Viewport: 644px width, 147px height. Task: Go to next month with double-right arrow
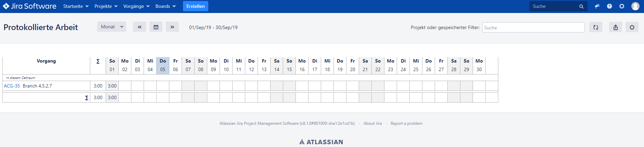172,27
